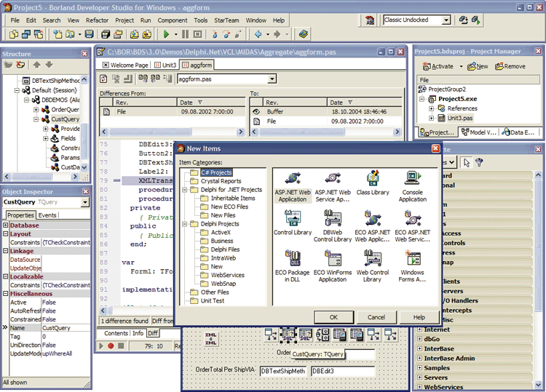Click Remove in Project Manager
The height and width of the screenshot is (392, 546).
(510, 66)
